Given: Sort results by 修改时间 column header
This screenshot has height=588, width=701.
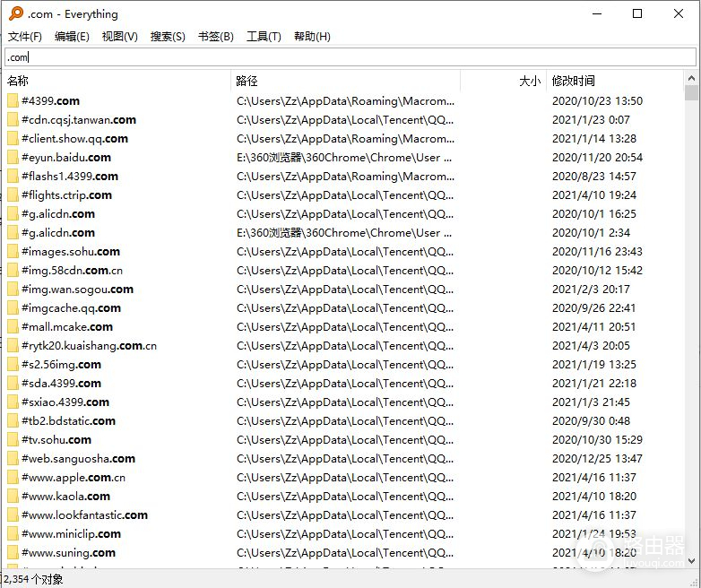Looking at the screenshot, I should click(574, 81).
